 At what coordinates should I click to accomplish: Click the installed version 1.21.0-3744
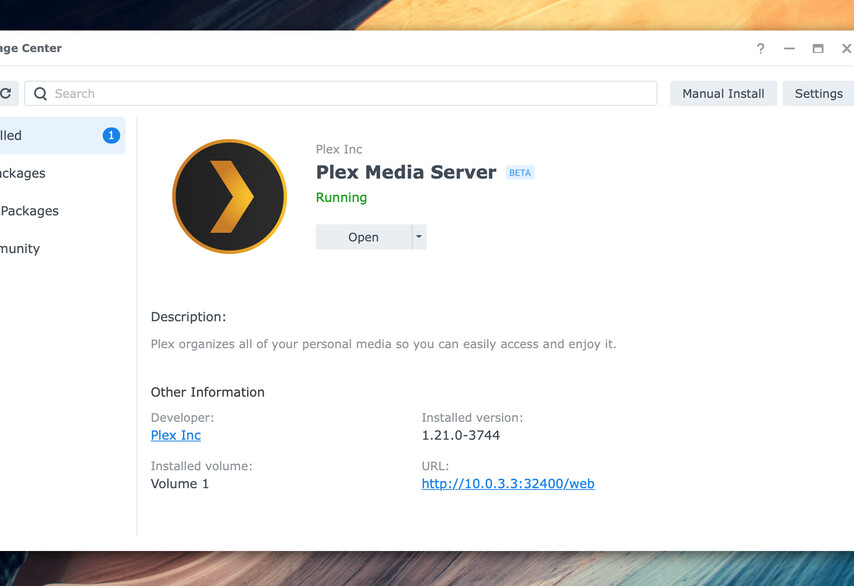point(461,435)
